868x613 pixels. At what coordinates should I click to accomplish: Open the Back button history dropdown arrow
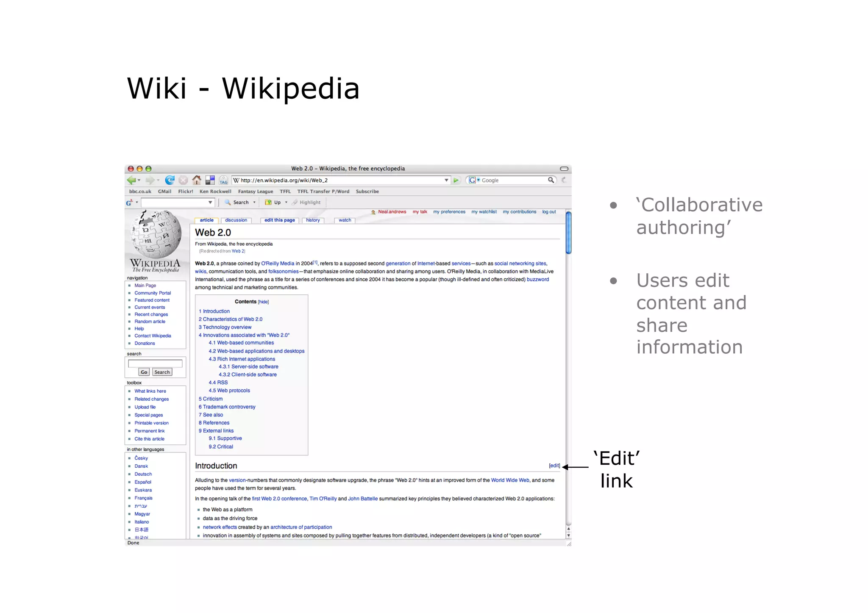point(139,180)
